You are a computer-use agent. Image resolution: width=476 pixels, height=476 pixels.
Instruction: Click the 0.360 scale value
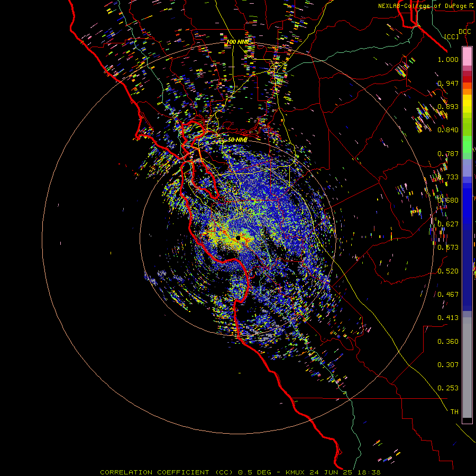point(448,342)
